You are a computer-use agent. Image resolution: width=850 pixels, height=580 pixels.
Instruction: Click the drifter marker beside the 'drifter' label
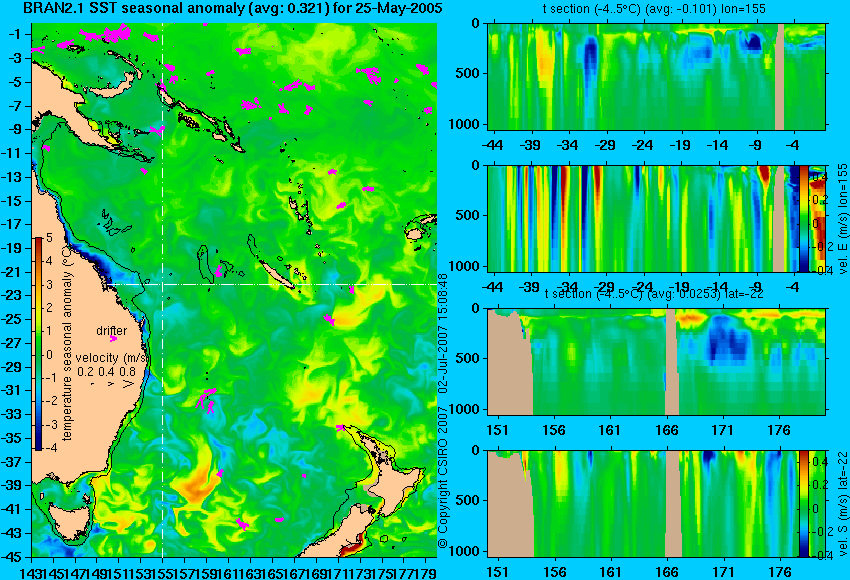tap(113, 339)
